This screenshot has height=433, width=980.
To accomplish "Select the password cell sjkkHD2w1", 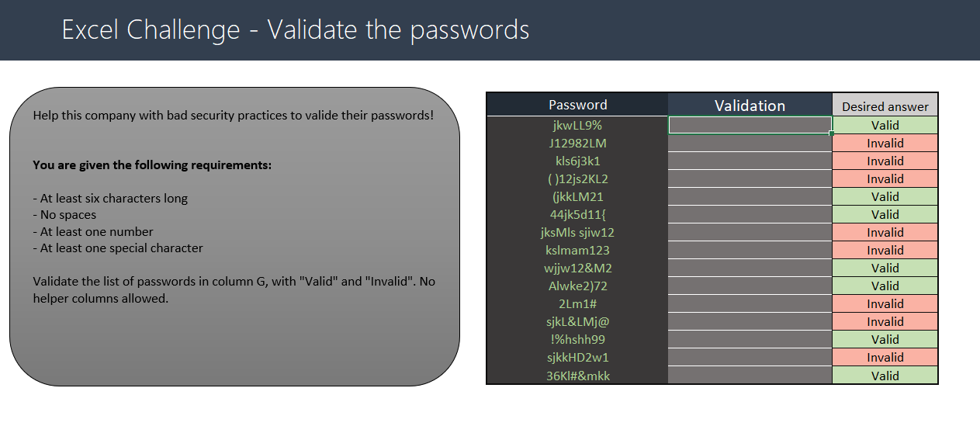I will [577, 357].
